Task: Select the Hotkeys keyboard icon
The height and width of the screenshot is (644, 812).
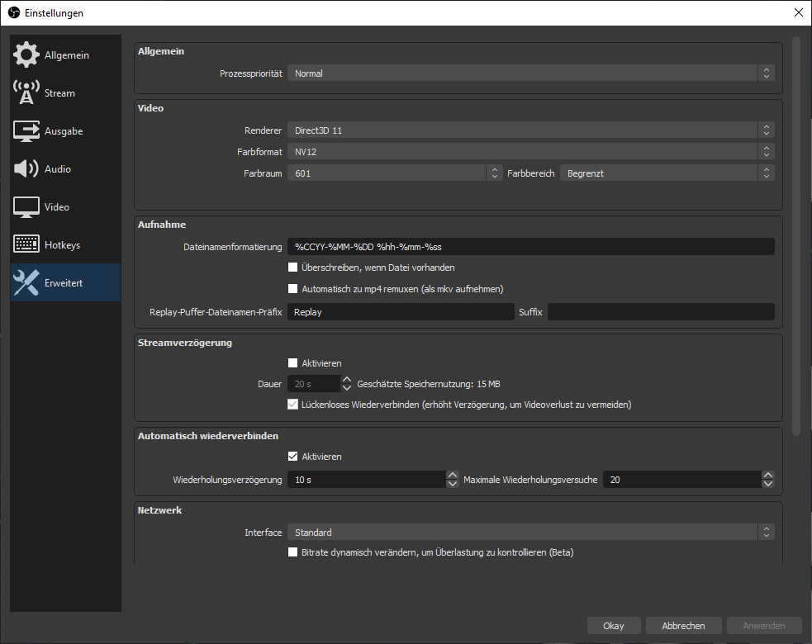Action: pos(26,245)
